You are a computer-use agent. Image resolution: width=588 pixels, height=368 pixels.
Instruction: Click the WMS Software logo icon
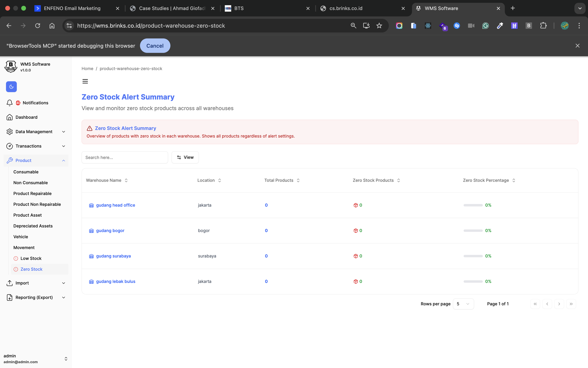pos(11,67)
